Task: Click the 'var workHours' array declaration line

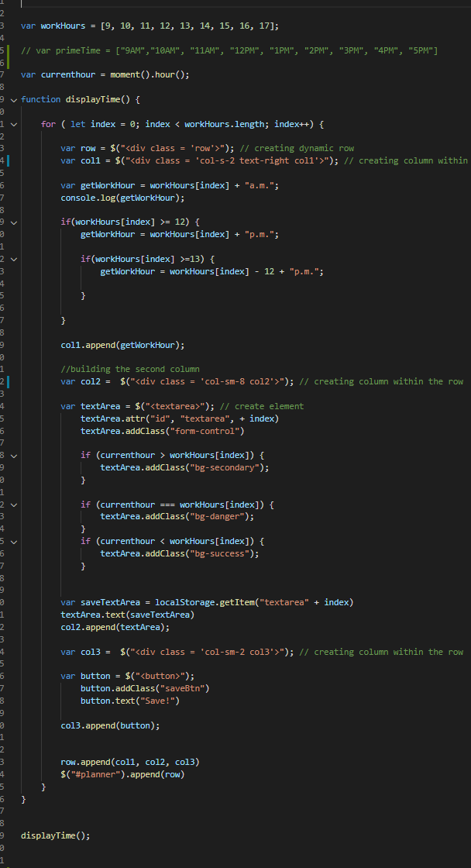Action: coord(150,26)
